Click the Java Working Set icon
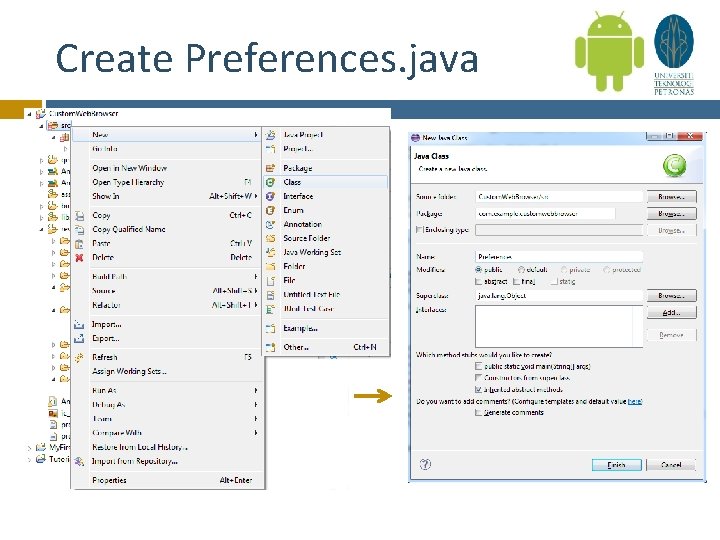The width and height of the screenshot is (720, 540). tap(270, 252)
